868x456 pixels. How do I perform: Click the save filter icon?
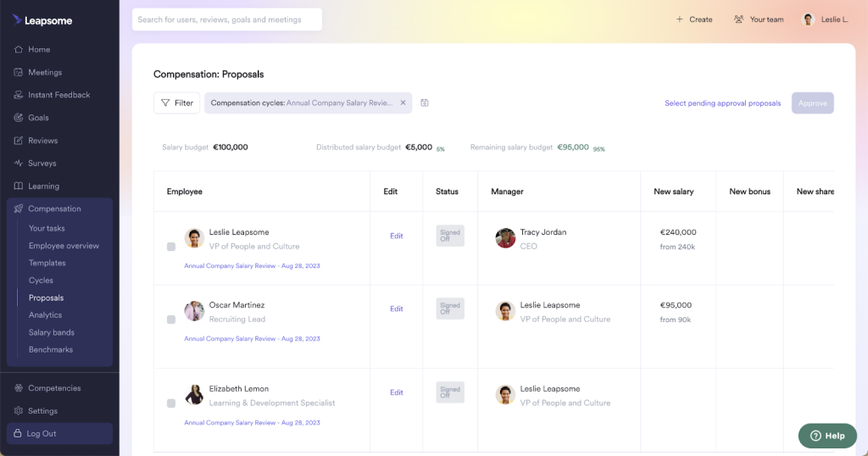tap(425, 103)
